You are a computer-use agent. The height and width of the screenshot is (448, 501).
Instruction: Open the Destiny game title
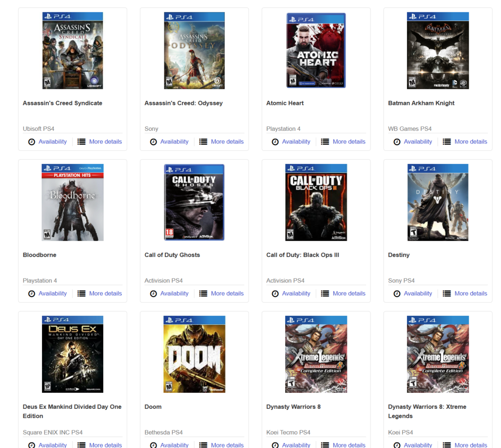pos(399,255)
